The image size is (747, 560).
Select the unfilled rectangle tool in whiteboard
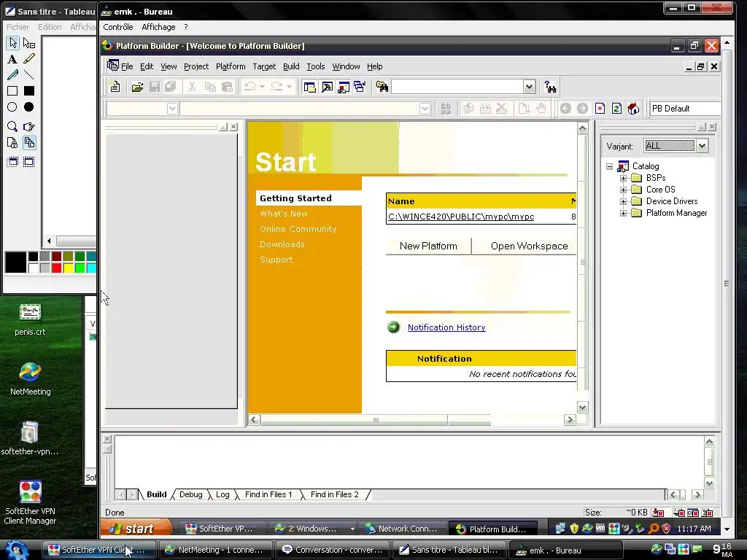pos(12,91)
